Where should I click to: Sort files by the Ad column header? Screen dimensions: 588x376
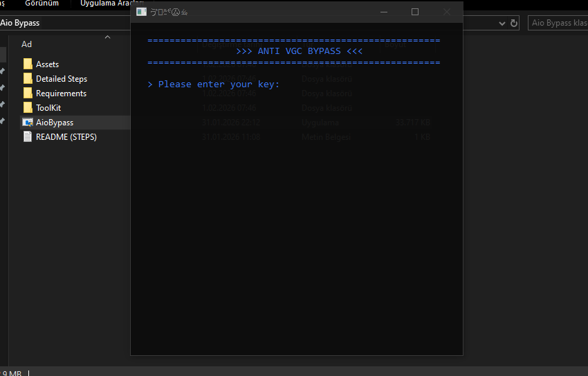pyautogui.click(x=26, y=44)
